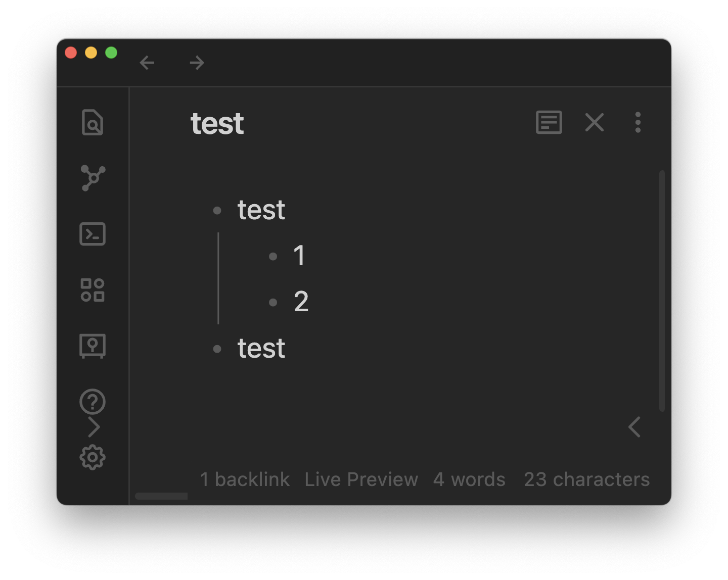Click the back navigation arrow

(147, 62)
